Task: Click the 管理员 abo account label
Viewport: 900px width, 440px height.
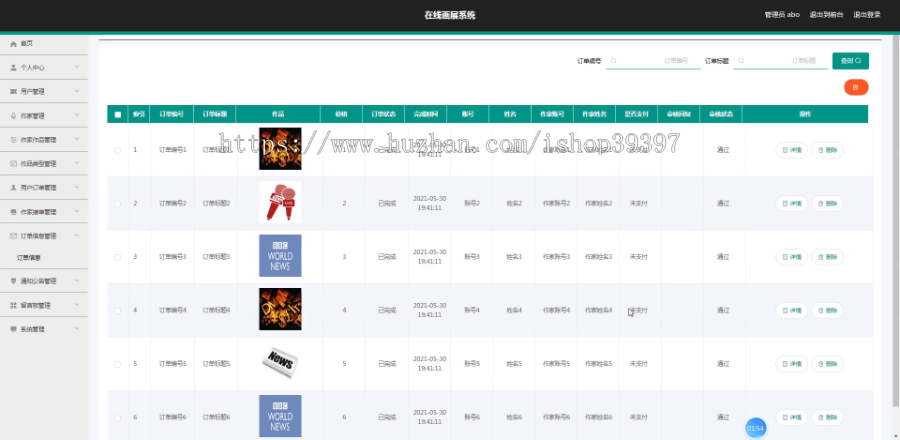Action: [782, 15]
